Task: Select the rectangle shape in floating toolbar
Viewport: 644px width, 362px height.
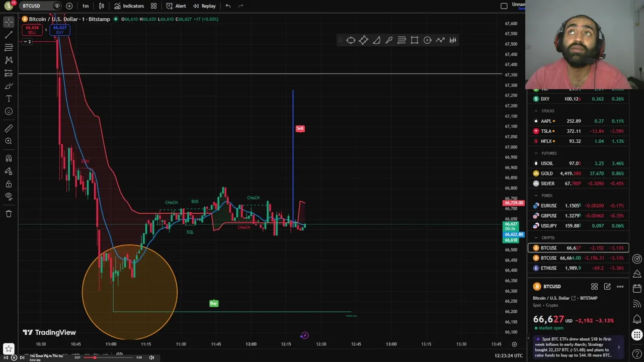Action: pos(415,40)
